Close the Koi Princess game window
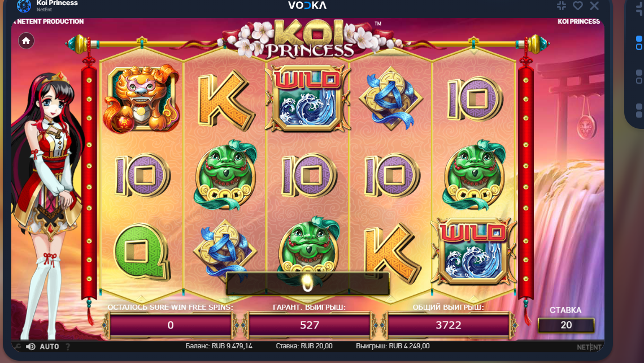Viewport: 644px width, 363px height. tap(594, 6)
